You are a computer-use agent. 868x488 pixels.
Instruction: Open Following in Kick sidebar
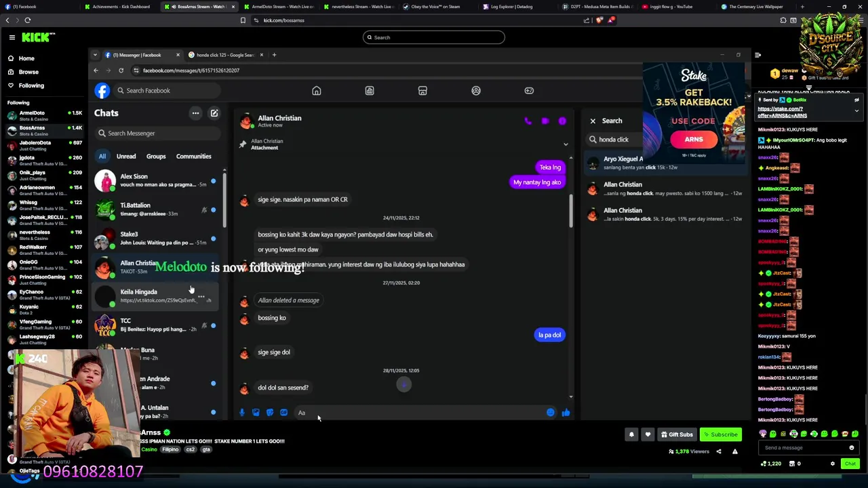31,85
